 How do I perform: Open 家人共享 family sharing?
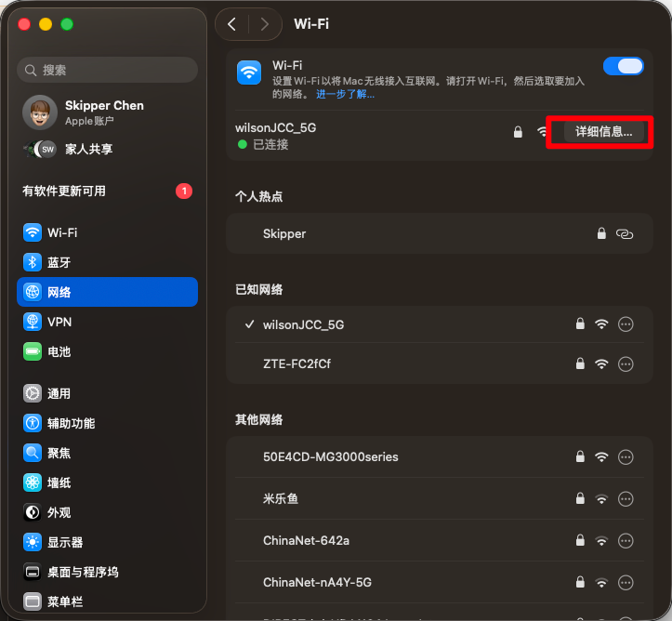coord(88,149)
